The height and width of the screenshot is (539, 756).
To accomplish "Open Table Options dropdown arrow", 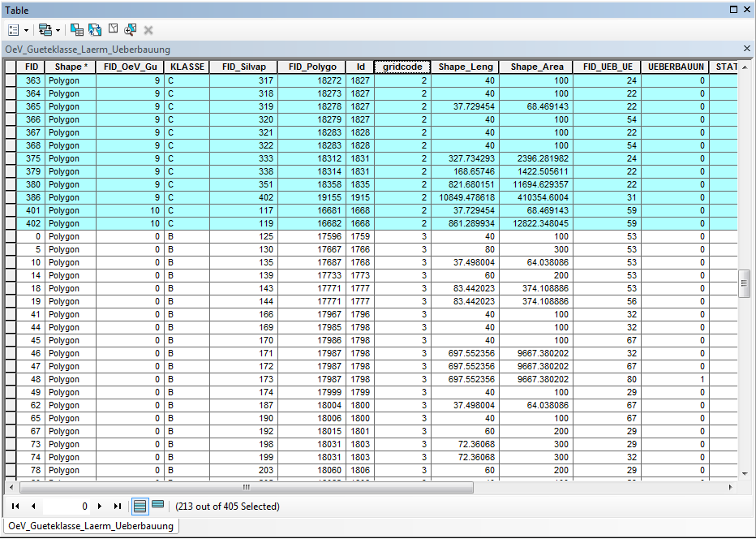I will pyautogui.click(x=27, y=29).
